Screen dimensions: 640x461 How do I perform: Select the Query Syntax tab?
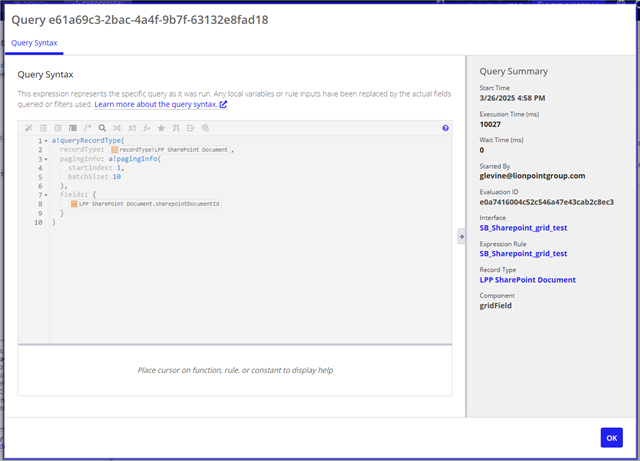(34, 44)
